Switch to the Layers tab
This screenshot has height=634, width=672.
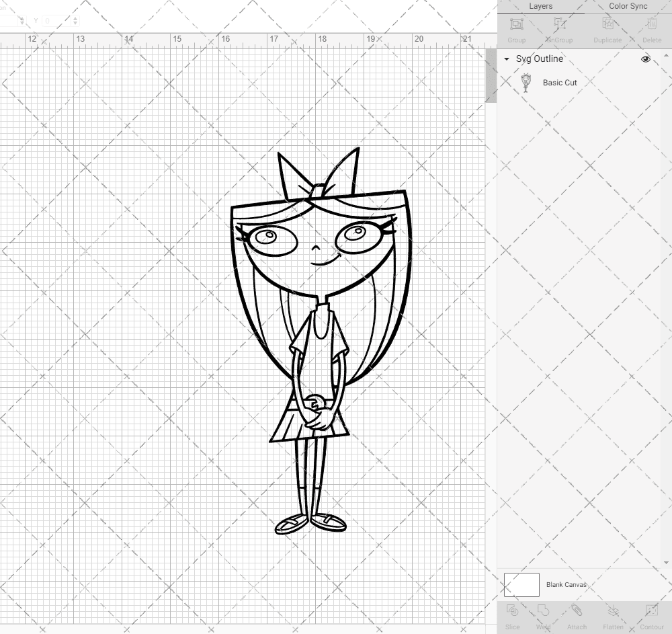tap(540, 7)
